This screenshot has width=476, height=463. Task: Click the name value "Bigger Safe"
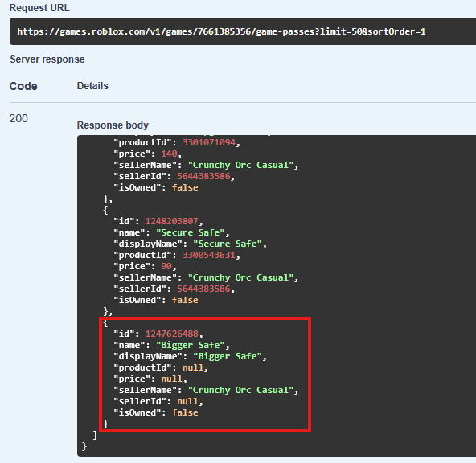click(x=191, y=345)
